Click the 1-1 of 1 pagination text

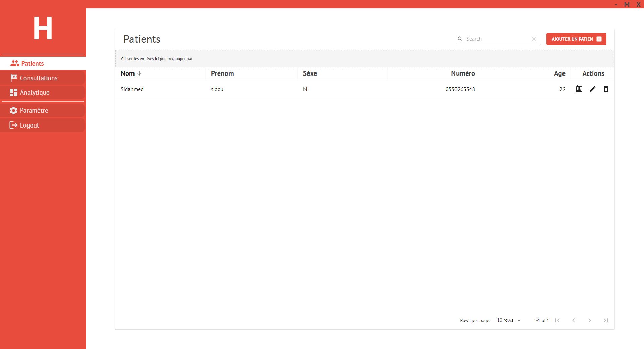coord(541,320)
